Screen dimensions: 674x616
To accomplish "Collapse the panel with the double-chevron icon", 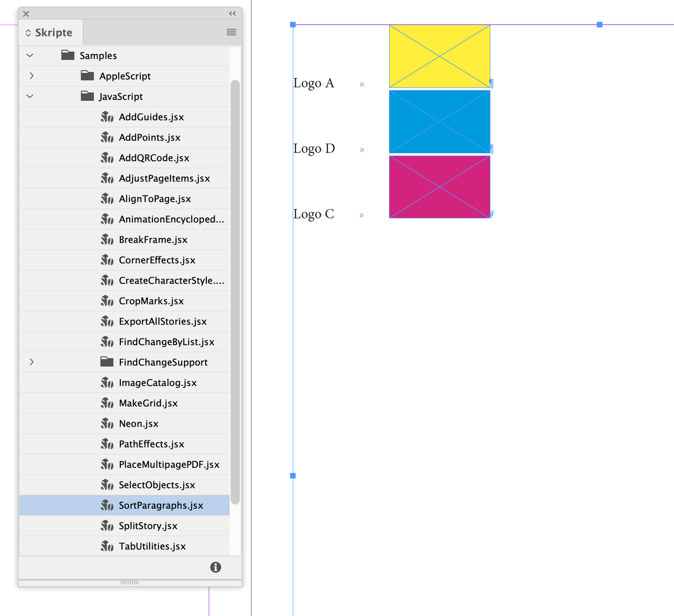I will [232, 13].
